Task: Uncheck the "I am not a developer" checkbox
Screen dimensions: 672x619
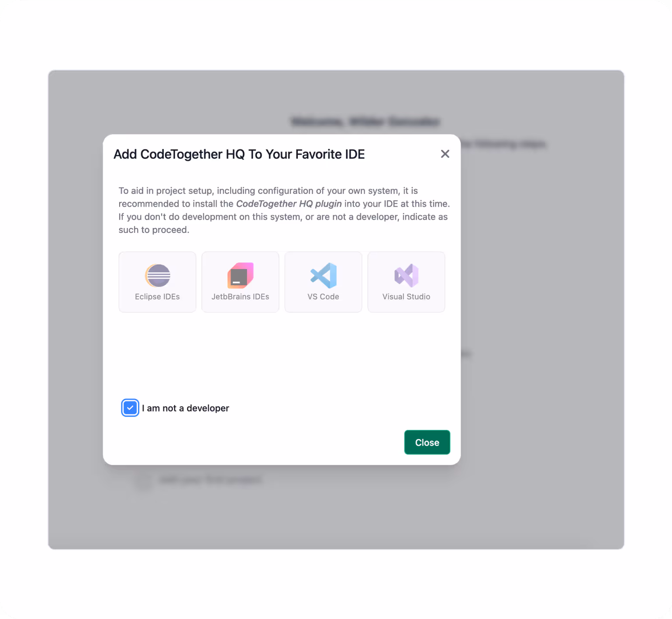Action: (130, 408)
